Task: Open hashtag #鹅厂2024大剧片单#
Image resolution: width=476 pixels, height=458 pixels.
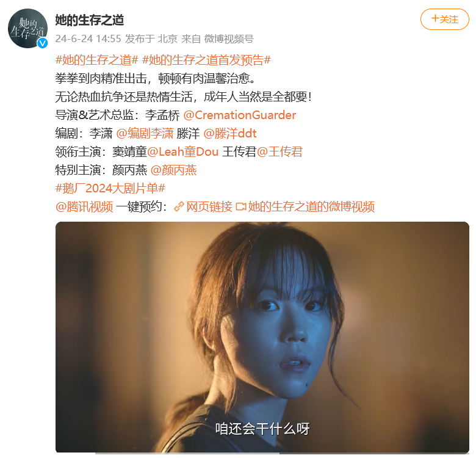Action: [x=110, y=188]
